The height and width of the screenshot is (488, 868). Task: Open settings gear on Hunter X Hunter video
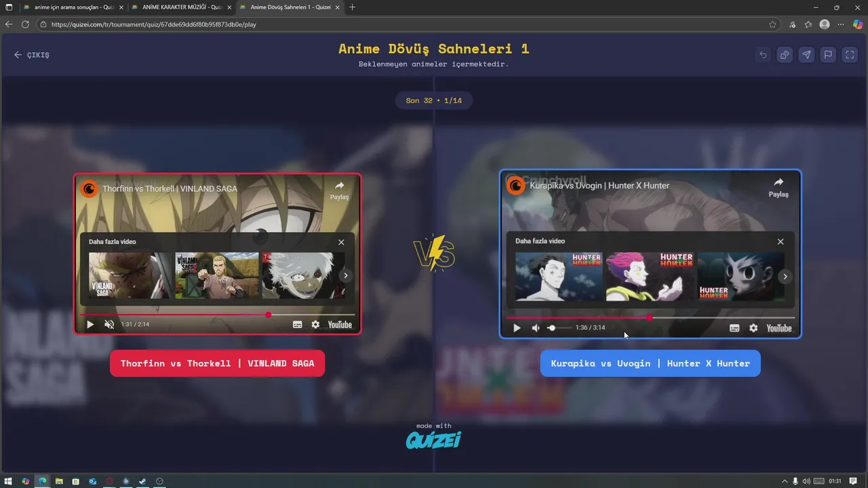(x=753, y=328)
